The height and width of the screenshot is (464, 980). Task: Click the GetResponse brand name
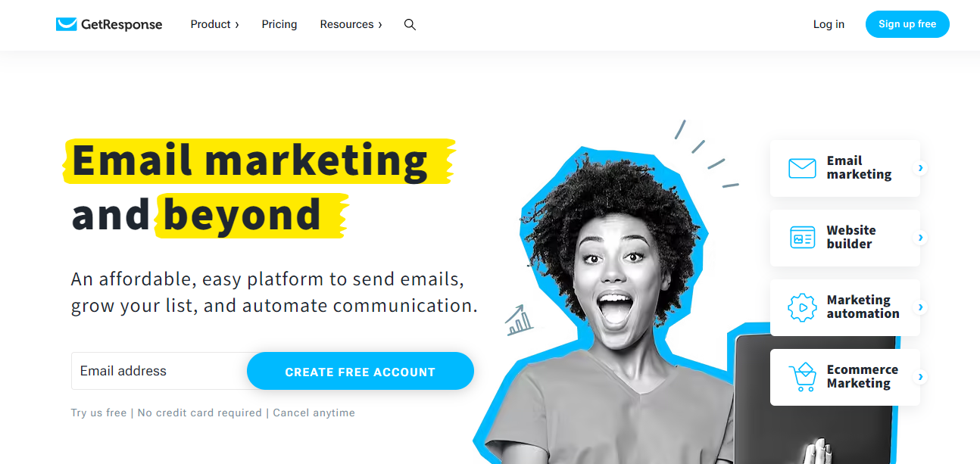[121, 24]
